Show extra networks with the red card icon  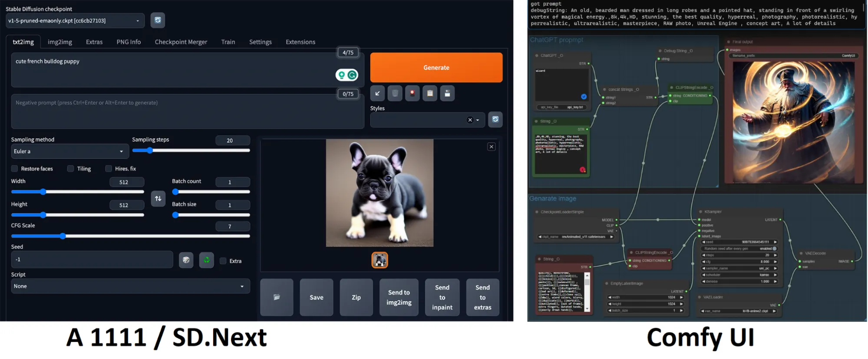click(412, 93)
